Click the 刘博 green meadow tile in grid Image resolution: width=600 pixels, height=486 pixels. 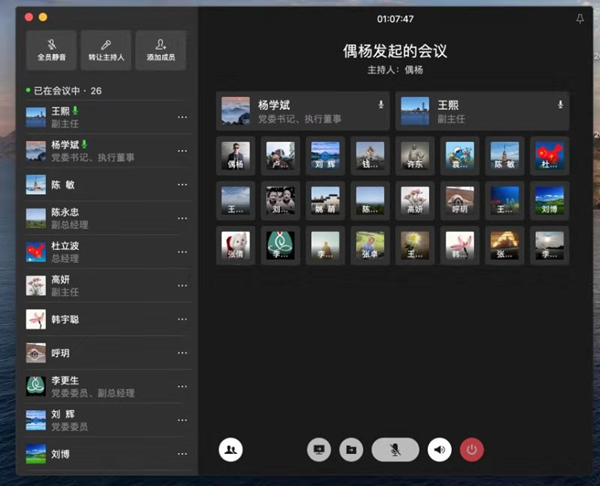pyautogui.click(x=549, y=201)
